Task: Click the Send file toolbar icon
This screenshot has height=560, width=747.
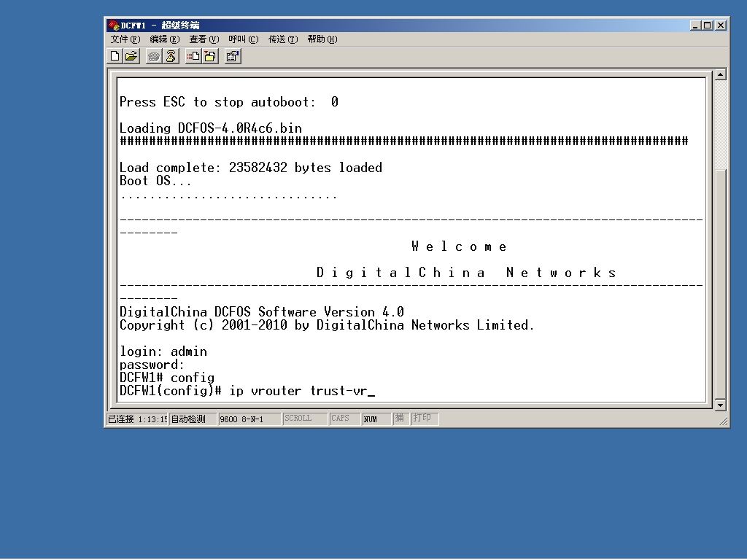Action: click(x=193, y=56)
